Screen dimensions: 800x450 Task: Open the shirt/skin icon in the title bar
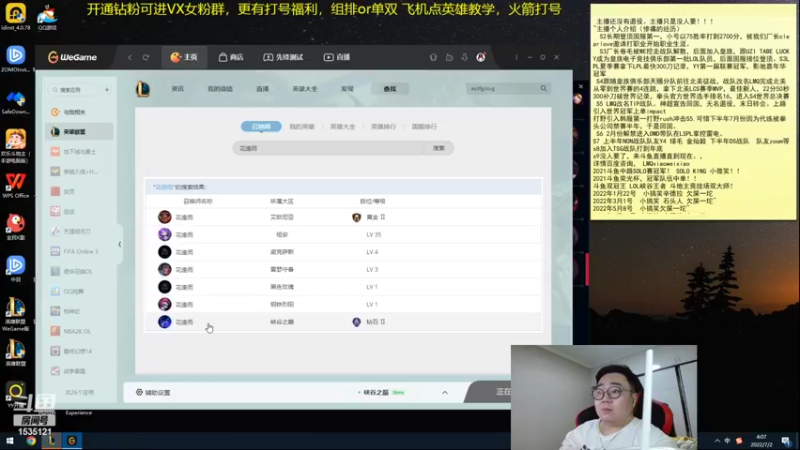[433, 57]
